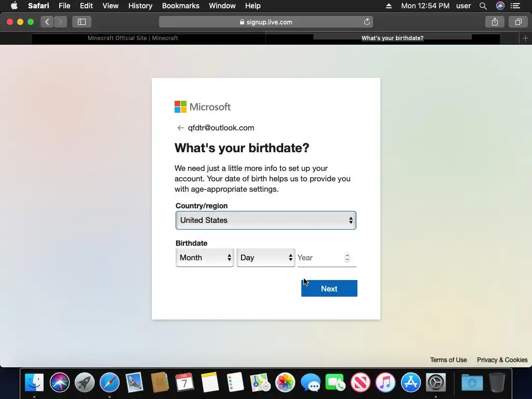The image size is (532, 399).
Task: Open App Store icon in Dock
Action: [410, 382]
